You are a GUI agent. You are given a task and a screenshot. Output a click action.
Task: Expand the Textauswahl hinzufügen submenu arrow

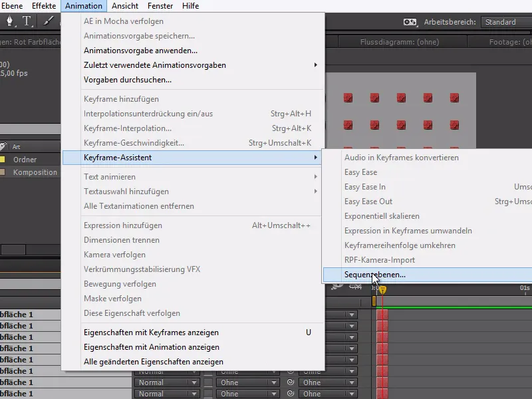point(315,192)
